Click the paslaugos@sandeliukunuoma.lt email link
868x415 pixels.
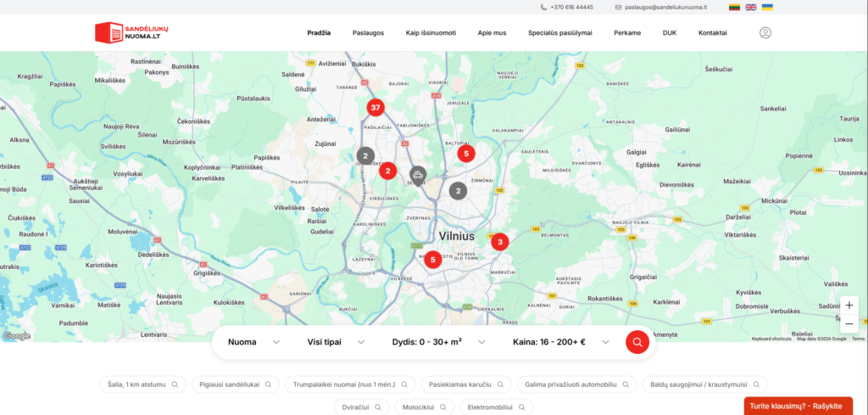[x=666, y=7]
